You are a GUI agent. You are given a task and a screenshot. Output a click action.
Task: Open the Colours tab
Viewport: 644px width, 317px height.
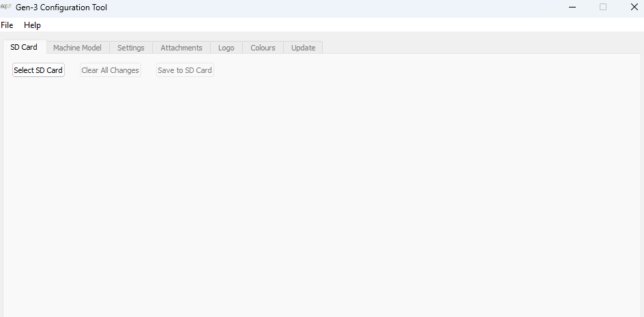[263, 48]
